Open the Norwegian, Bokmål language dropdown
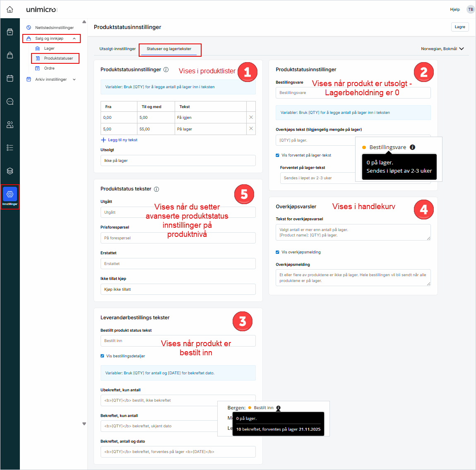 point(442,48)
